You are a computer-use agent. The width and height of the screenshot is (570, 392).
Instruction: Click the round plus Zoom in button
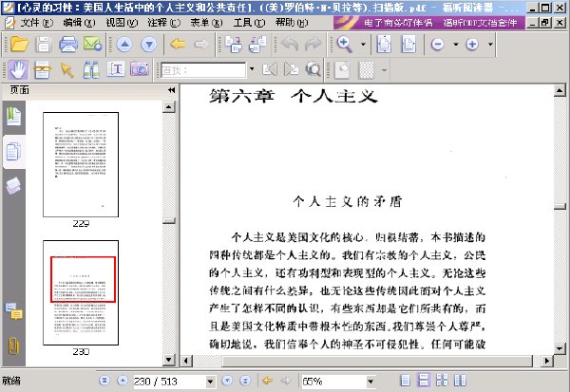tap(472, 45)
